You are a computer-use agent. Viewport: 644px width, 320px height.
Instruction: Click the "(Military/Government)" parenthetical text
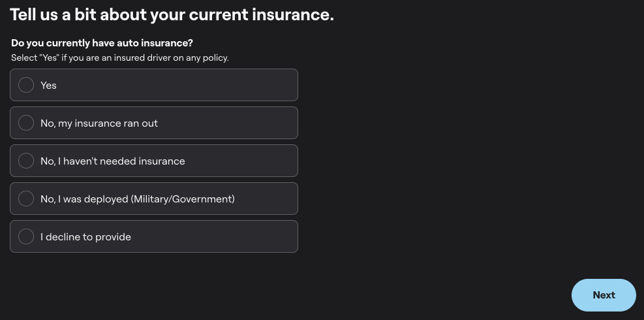183,199
